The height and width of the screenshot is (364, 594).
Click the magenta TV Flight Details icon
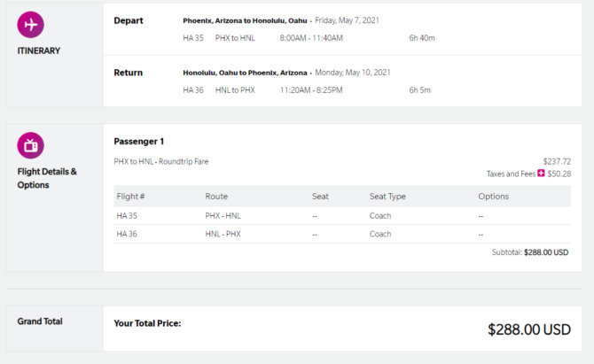31,145
